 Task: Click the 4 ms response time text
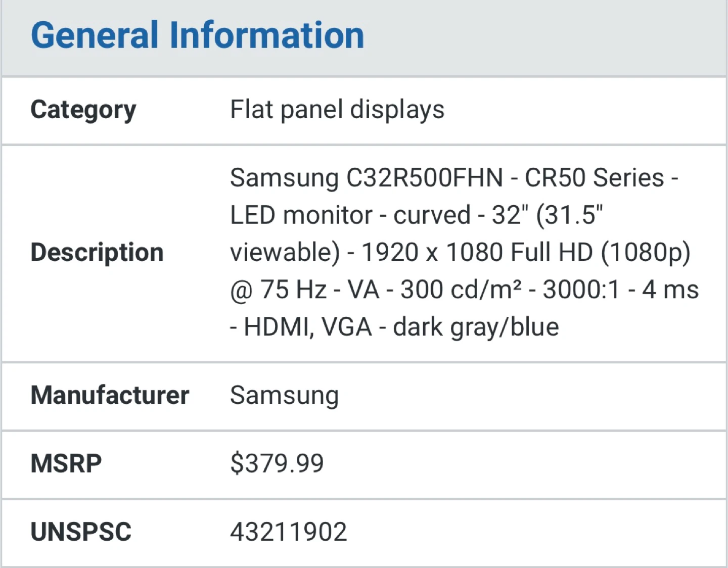click(670, 290)
